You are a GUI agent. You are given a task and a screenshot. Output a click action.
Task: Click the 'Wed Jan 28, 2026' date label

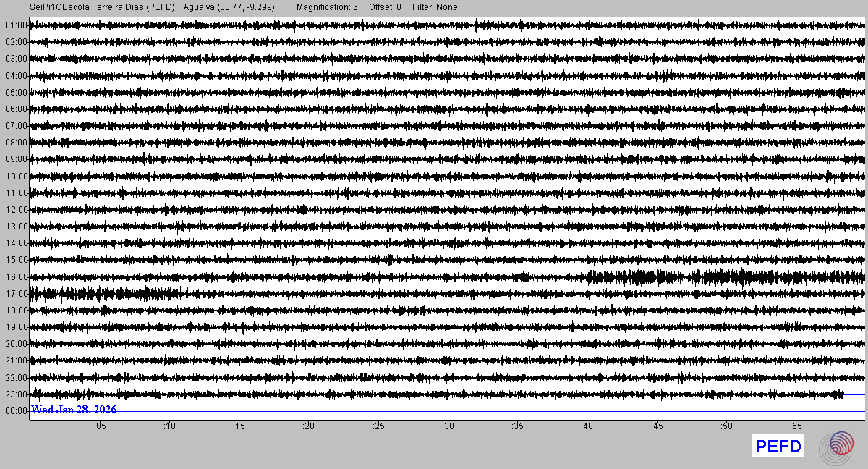click(x=74, y=410)
